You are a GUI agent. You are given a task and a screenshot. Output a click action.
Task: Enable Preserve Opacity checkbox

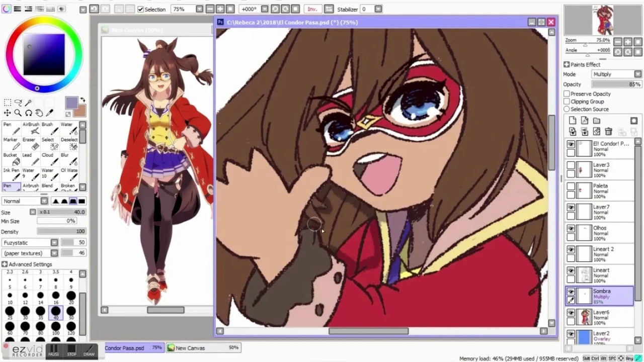point(567,94)
